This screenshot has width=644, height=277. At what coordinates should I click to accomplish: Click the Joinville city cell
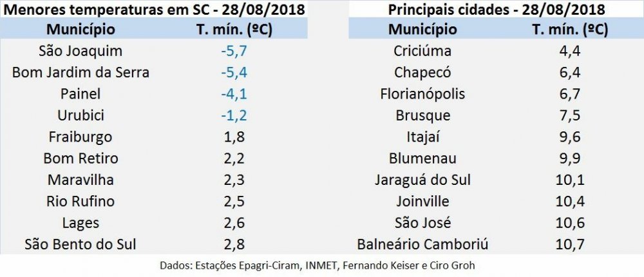pos(422,201)
